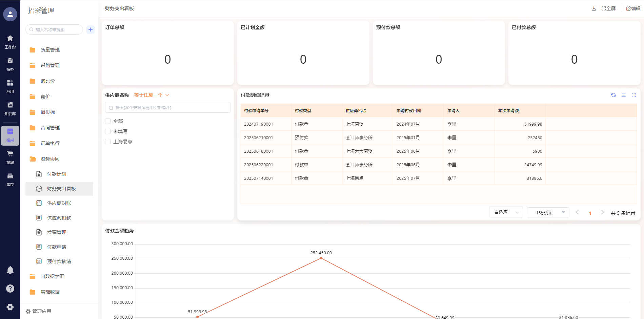This screenshot has height=319, width=644.
Task: Check the 全部 supplier checkbox
Action: (108, 121)
